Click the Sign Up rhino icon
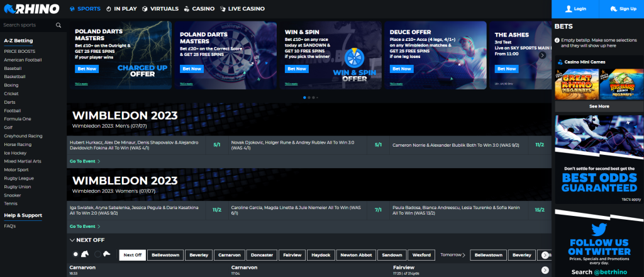This screenshot has height=277, width=644. coord(614,9)
